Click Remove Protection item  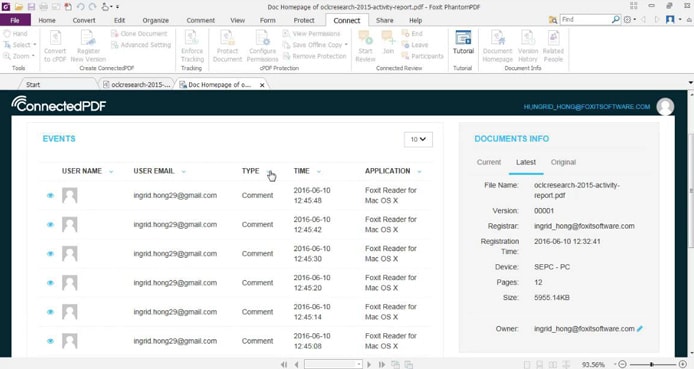pyautogui.click(x=314, y=56)
